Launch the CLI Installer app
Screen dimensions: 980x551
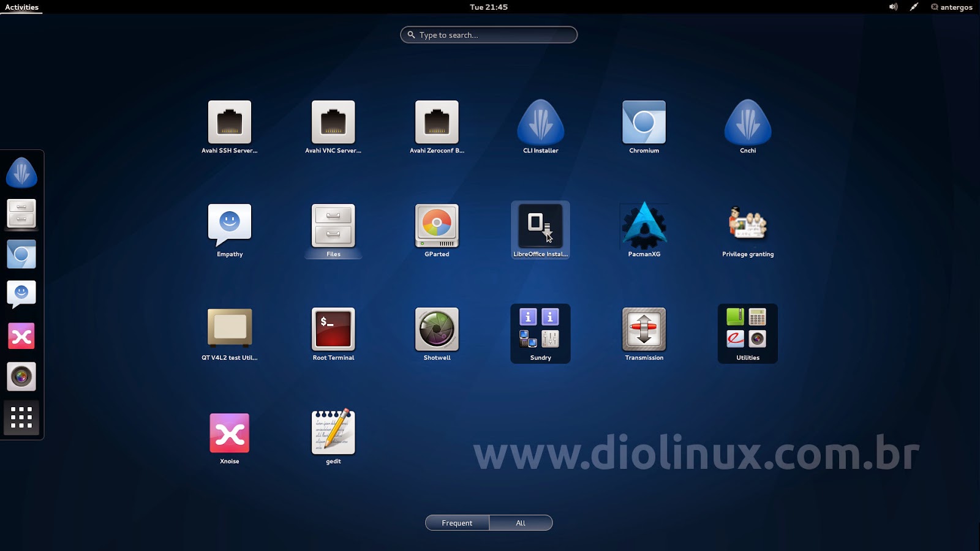coord(541,127)
